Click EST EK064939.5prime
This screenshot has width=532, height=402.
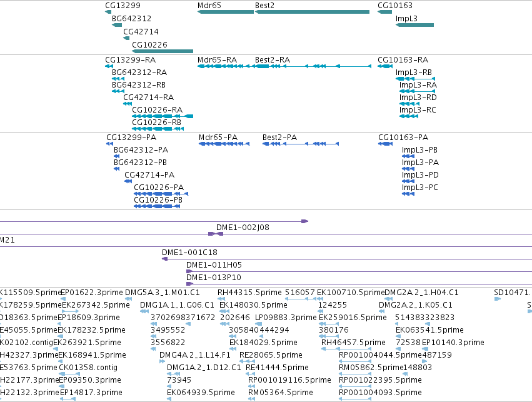(201, 393)
